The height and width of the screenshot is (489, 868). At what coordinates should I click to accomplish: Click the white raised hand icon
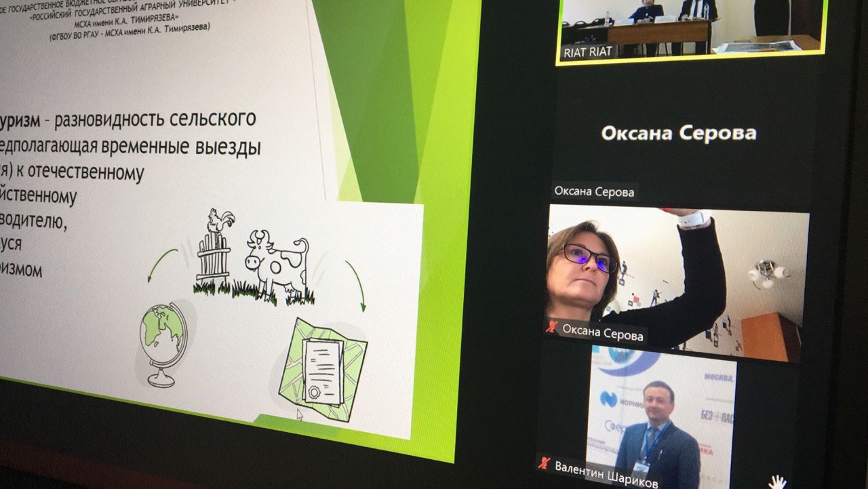(777, 482)
